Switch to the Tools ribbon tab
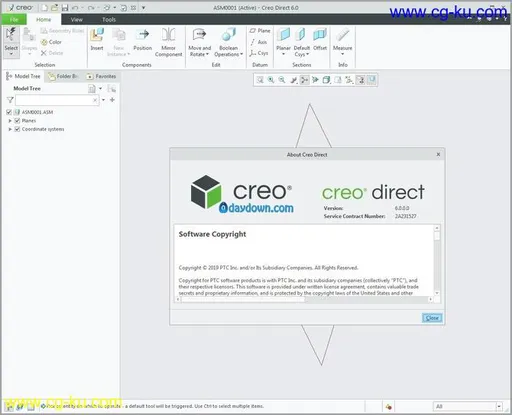 point(109,20)
